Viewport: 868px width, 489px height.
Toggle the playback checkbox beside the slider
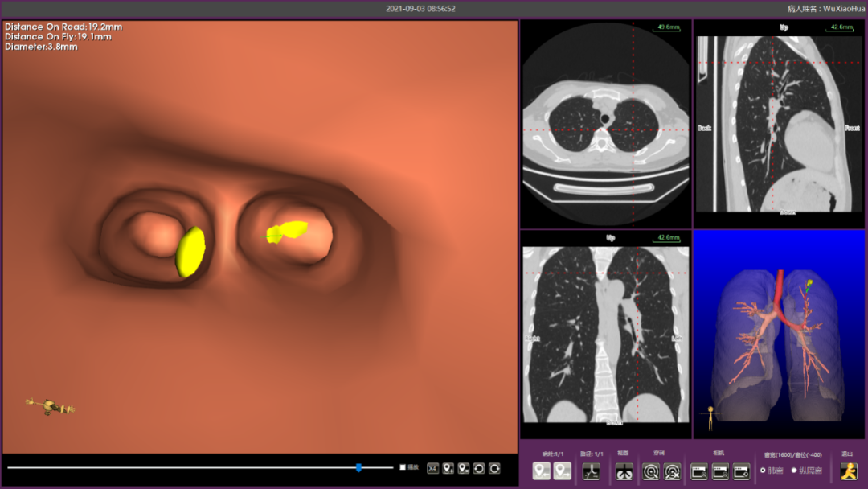pyautogui.click(x=403, y=467)
